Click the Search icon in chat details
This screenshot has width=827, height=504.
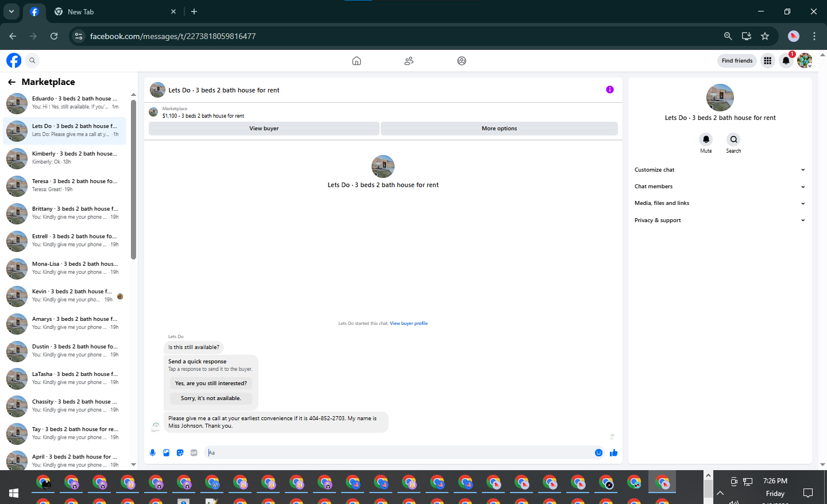coord(733,139)
